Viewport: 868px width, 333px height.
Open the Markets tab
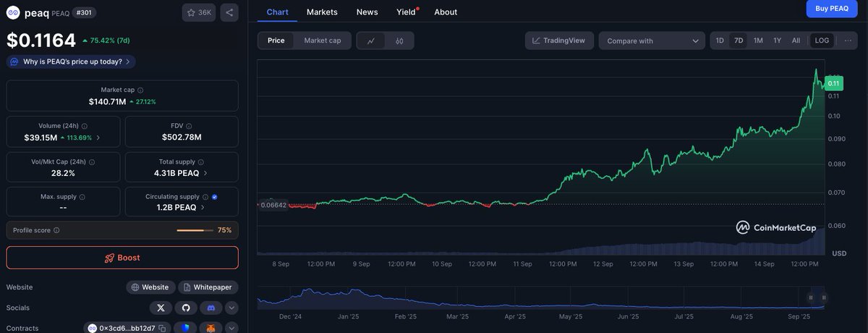pos(322,12)
